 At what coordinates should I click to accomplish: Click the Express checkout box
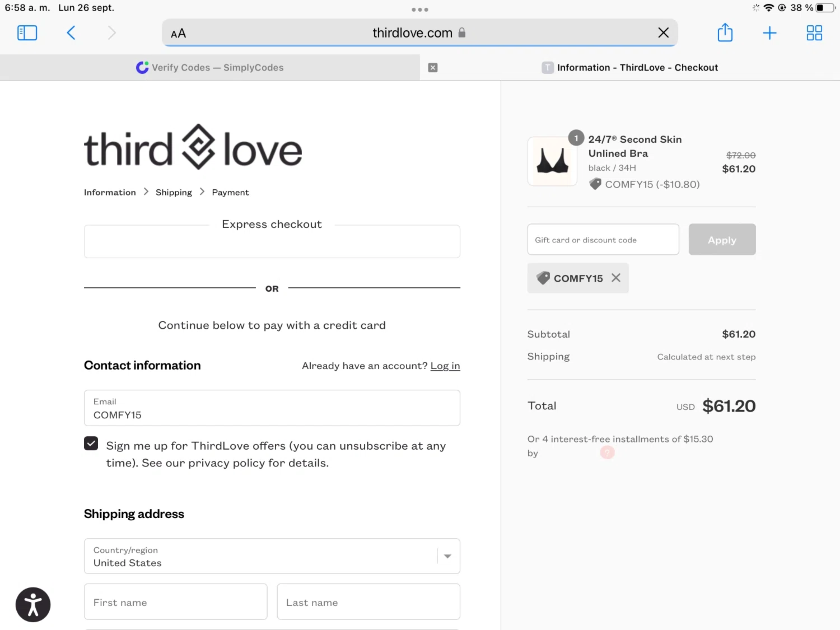[272, 242]
